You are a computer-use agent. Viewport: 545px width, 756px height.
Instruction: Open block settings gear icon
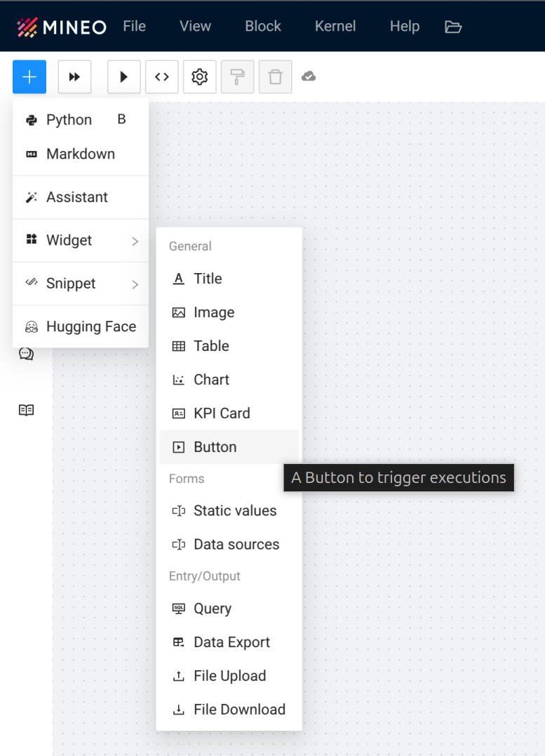[199, 77]
